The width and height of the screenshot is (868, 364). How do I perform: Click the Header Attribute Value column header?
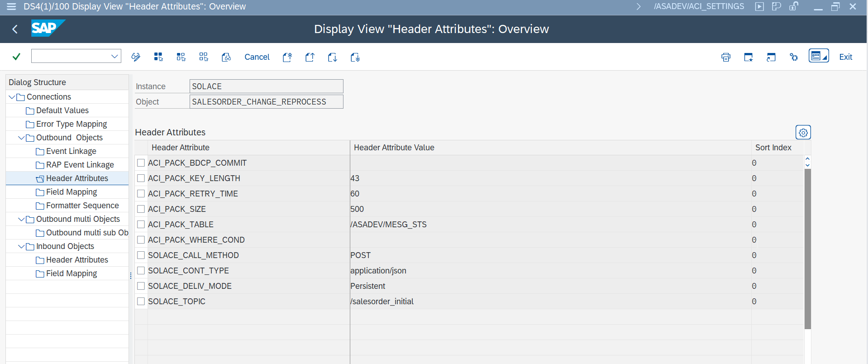click(550, 148)
